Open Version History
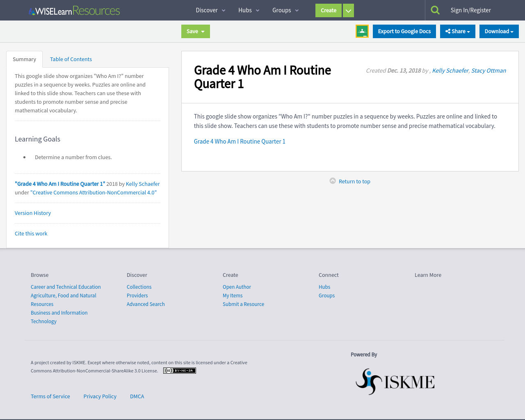525x420 pixels. 33,213
